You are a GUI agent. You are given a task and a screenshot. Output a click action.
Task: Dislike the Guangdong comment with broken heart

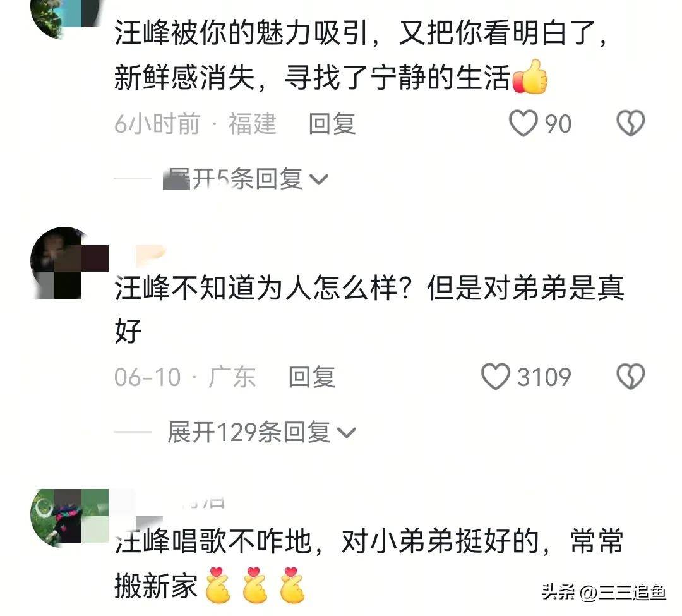(631, 377)
